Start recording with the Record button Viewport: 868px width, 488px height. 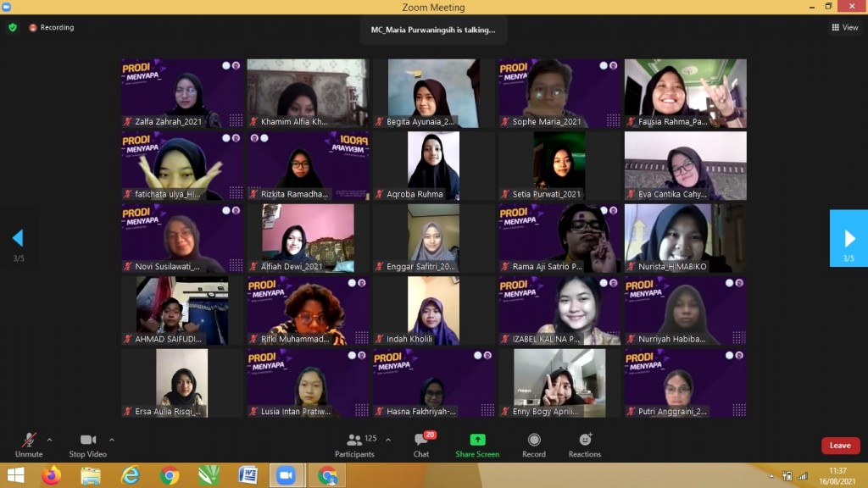534,445
